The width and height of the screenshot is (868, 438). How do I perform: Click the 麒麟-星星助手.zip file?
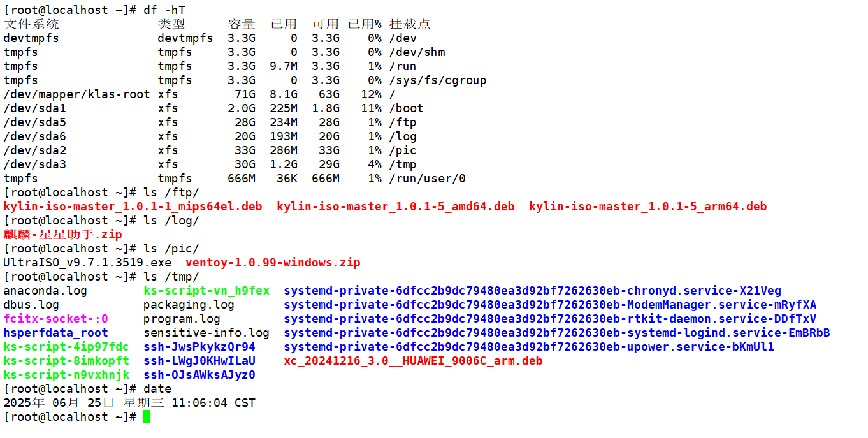62,235
